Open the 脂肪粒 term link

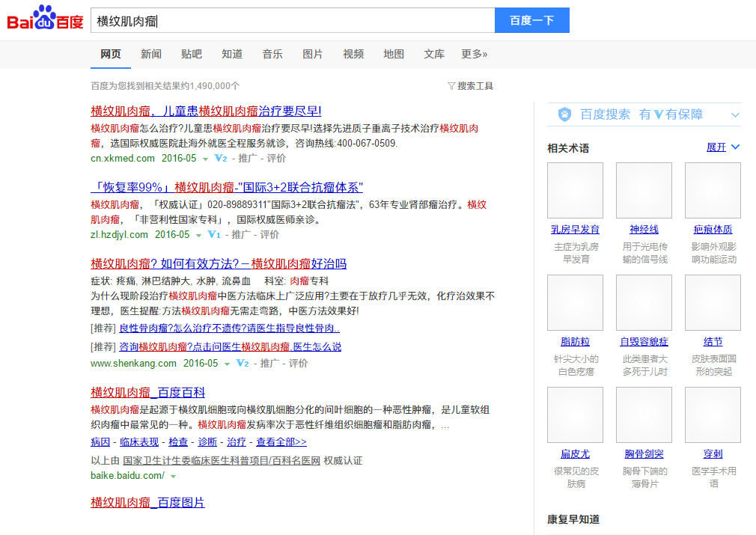575,342
